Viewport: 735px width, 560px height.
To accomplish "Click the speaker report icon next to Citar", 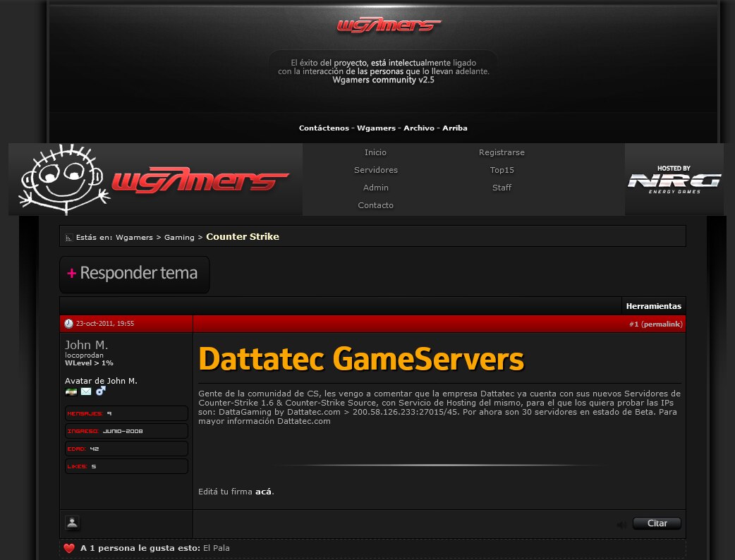I will 621,525.
